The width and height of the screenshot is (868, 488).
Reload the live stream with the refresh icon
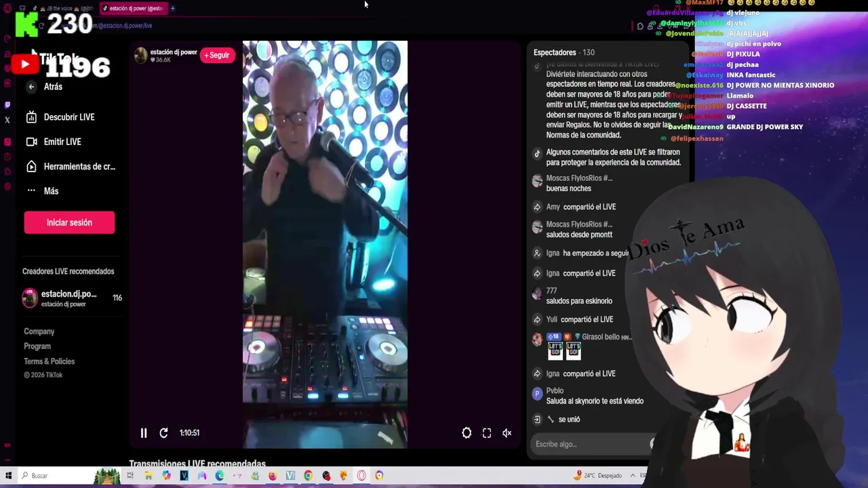[x=163, y=433]
